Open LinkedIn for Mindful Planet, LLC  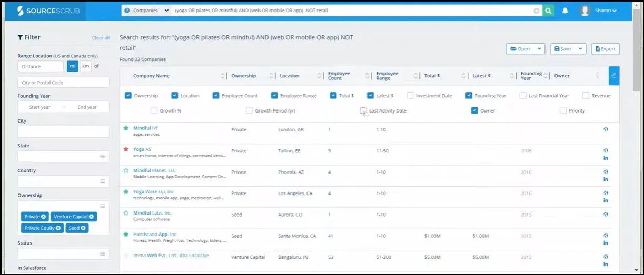pyautogui.click(x=606, y=179)
